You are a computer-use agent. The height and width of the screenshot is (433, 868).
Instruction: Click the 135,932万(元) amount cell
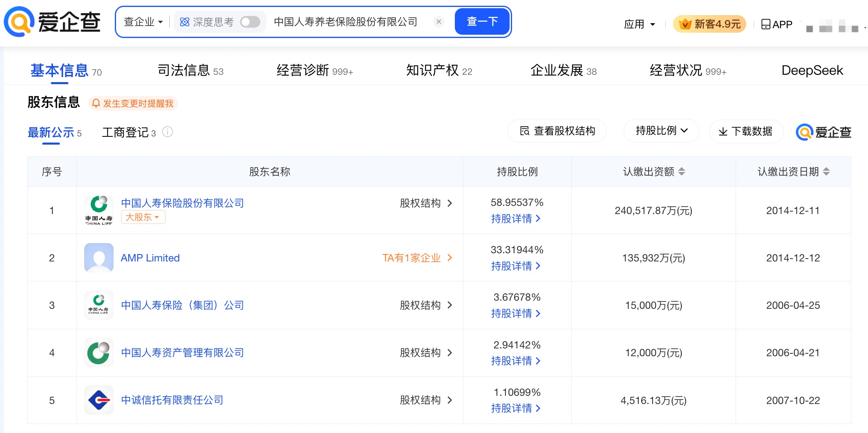(x=653, y=258)
